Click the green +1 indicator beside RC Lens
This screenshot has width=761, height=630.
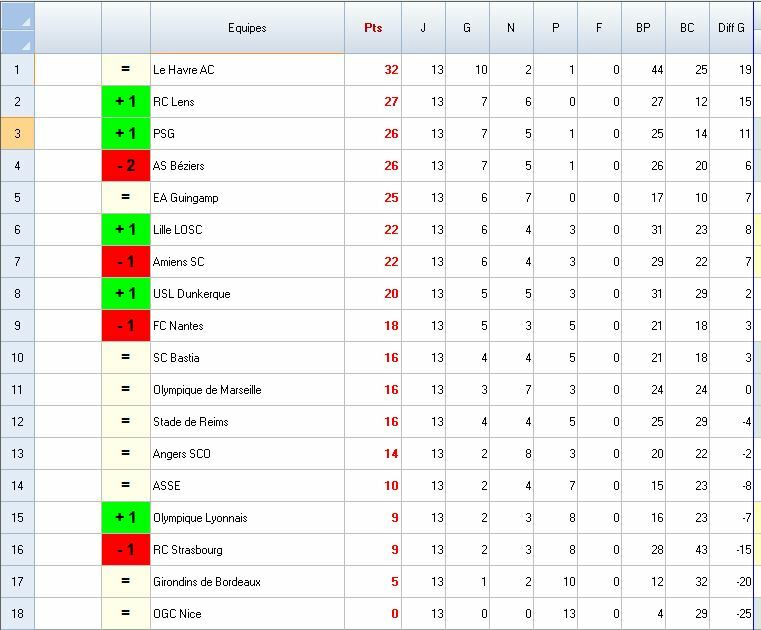pos(126,102)
